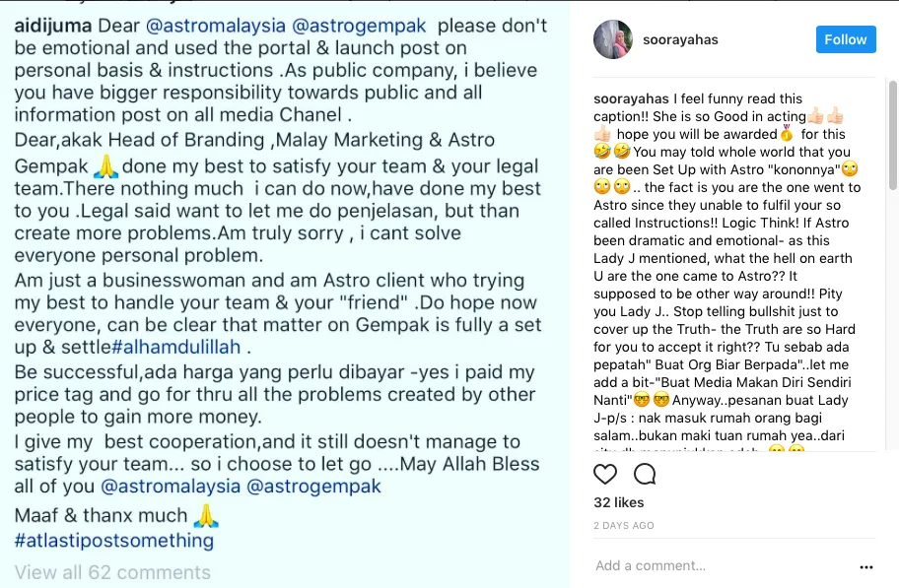Open the #atlastipostsomething hashtag
899x588 pixels.
114,540
